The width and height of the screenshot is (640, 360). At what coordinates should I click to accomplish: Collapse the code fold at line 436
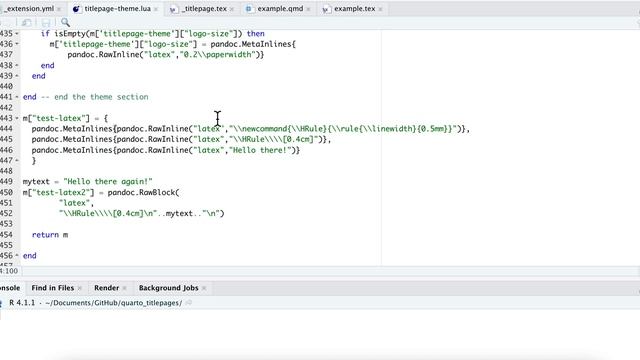tap(17, 44)
